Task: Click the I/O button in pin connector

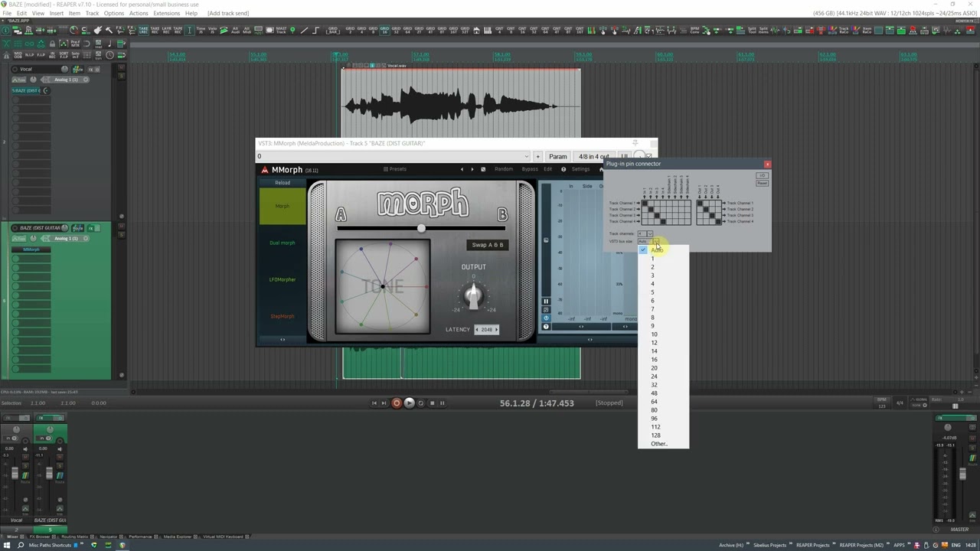Action: [762, 175]
